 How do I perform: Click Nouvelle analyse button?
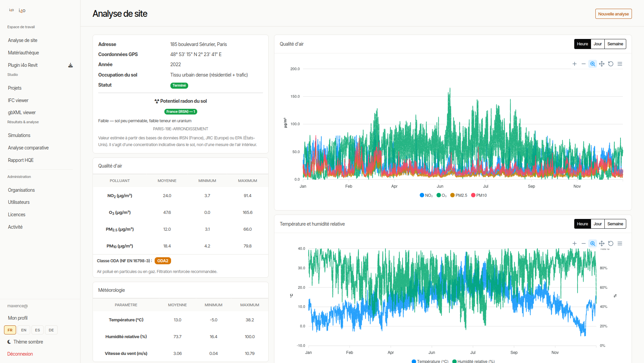(x=613, y=14)
